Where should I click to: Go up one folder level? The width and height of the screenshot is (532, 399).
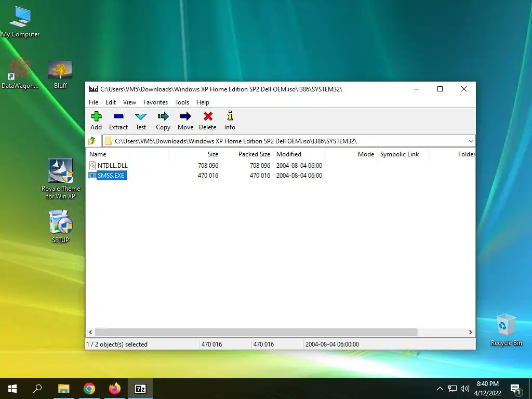pos(91,141)
